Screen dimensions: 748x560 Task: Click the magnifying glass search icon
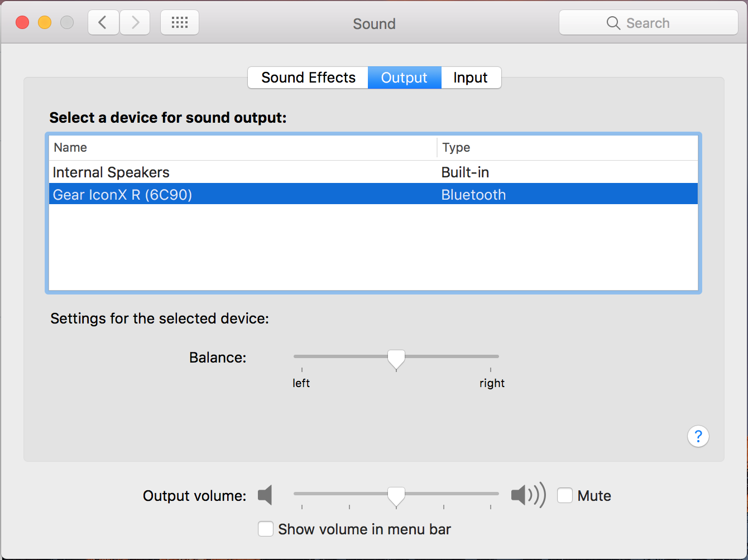[x=613, y=23]
